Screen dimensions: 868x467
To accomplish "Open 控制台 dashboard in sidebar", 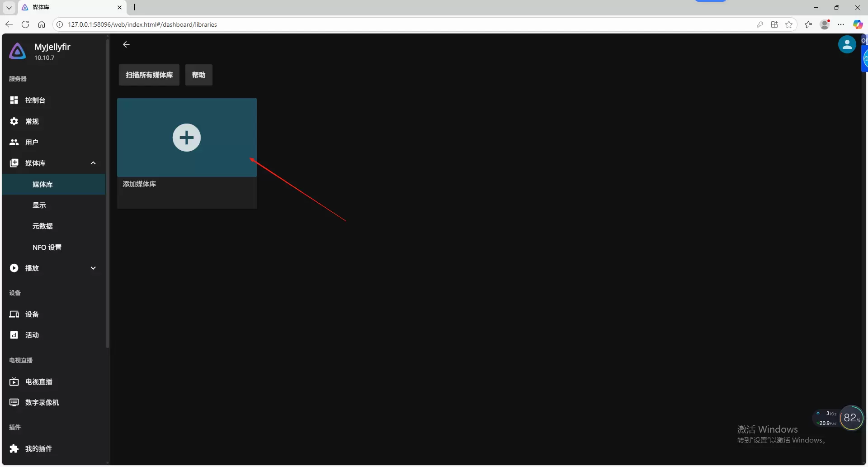I will [35, 100].
